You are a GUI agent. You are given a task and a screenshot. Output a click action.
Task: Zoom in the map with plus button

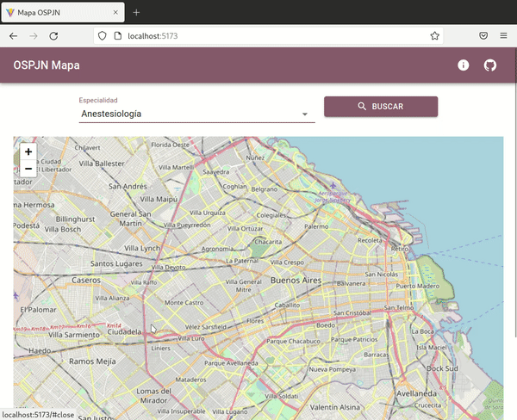coord(28,151)
